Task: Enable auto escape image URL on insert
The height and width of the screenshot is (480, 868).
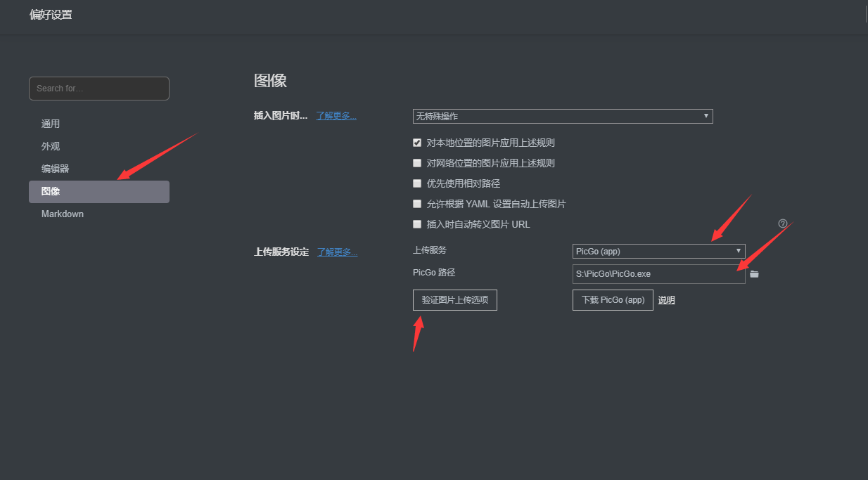Action: tap(417, 224)
